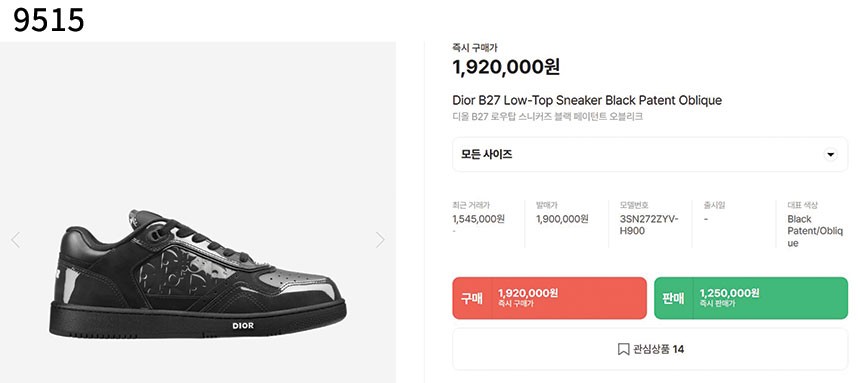860x383 pixels.
Task: Click the 1,920,000원 instant buy price heading
Action: click(x=506, y=67)
